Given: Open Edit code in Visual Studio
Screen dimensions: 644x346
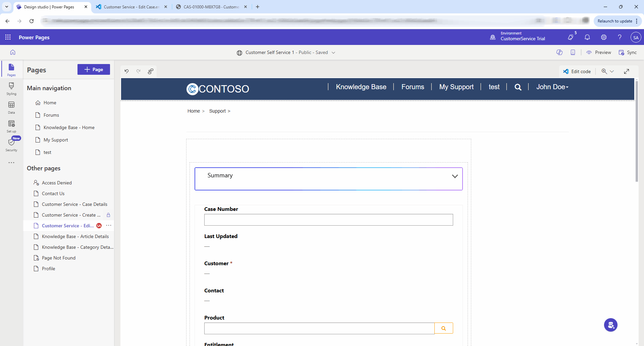Looking at the screenshot, I should pos(577,71).
